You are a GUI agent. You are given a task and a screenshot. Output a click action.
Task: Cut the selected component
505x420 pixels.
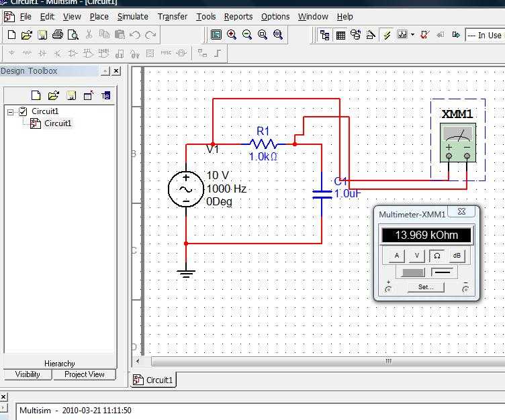[x=89, y=34]
